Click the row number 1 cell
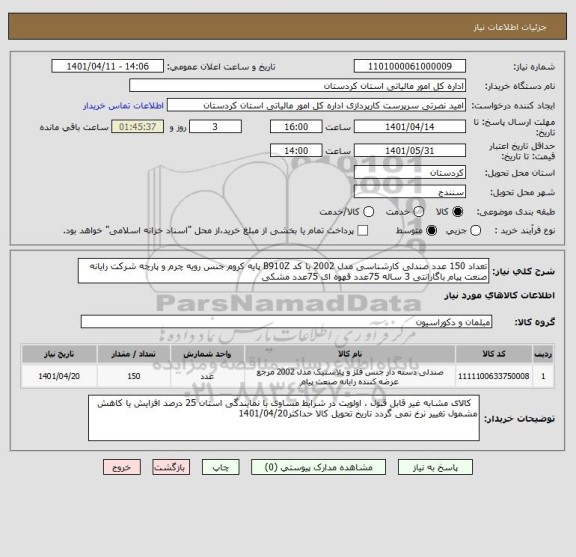This screenshot has width=576, height=557. pyautogui.click(x=543, y=376)
